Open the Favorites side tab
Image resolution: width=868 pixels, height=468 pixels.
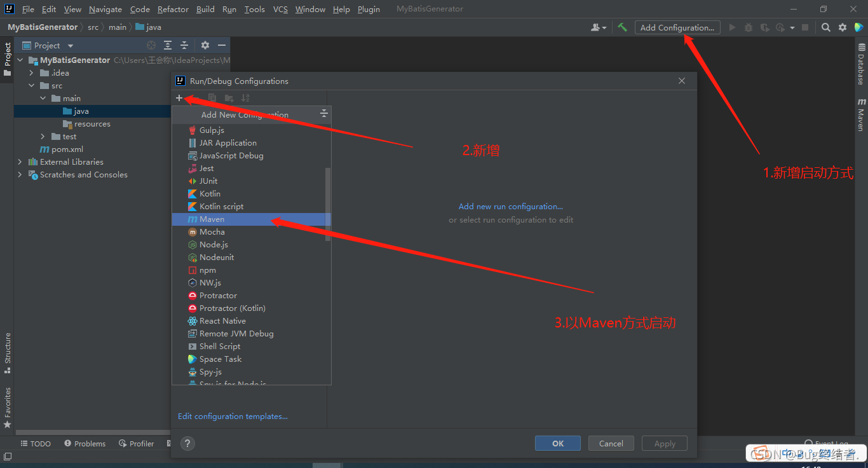[x=8, y=407]
